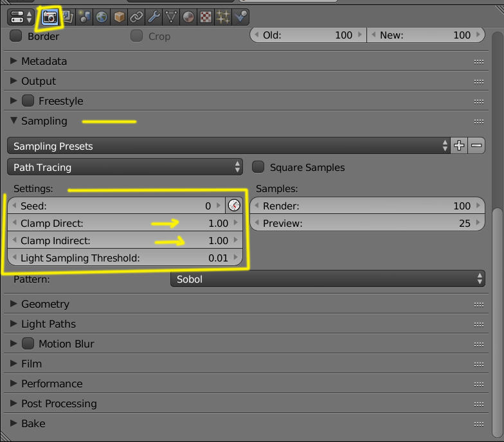Add a new sampling preset with plus

coord(459,145)
